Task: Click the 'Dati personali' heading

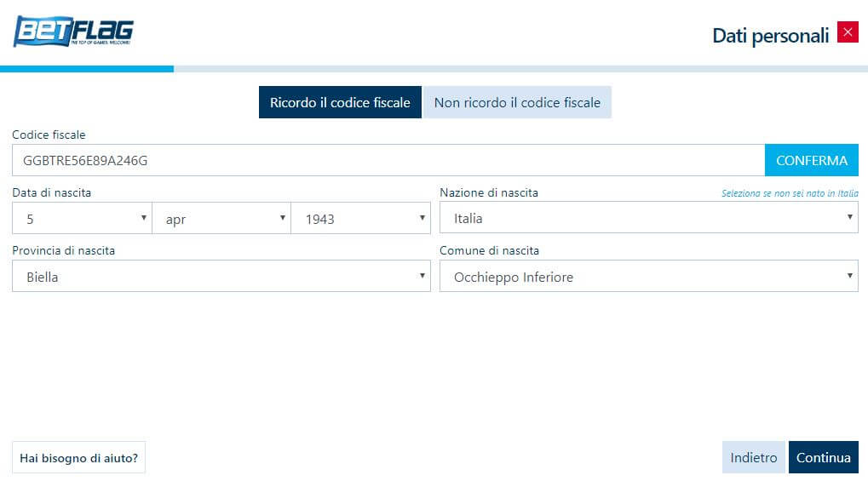Action: tap(771, 36)
